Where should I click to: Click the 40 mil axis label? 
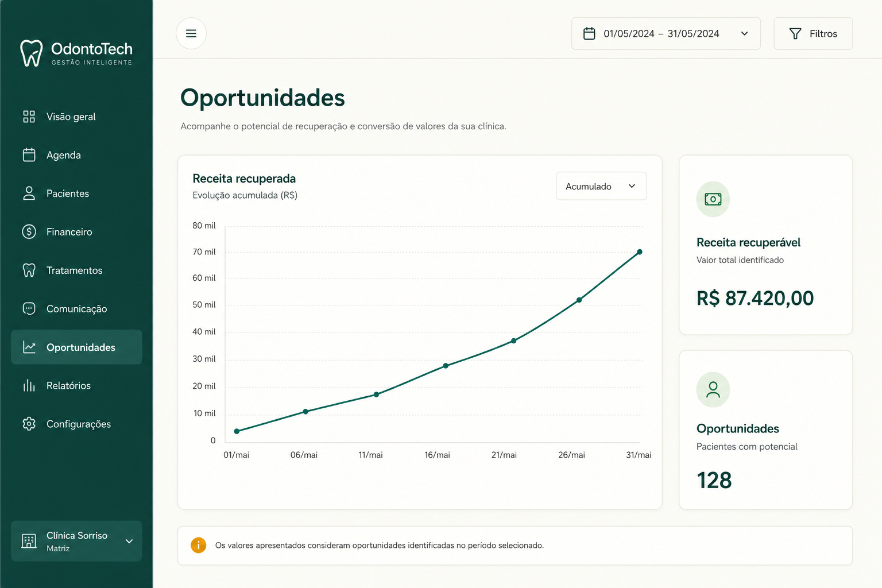204,332
